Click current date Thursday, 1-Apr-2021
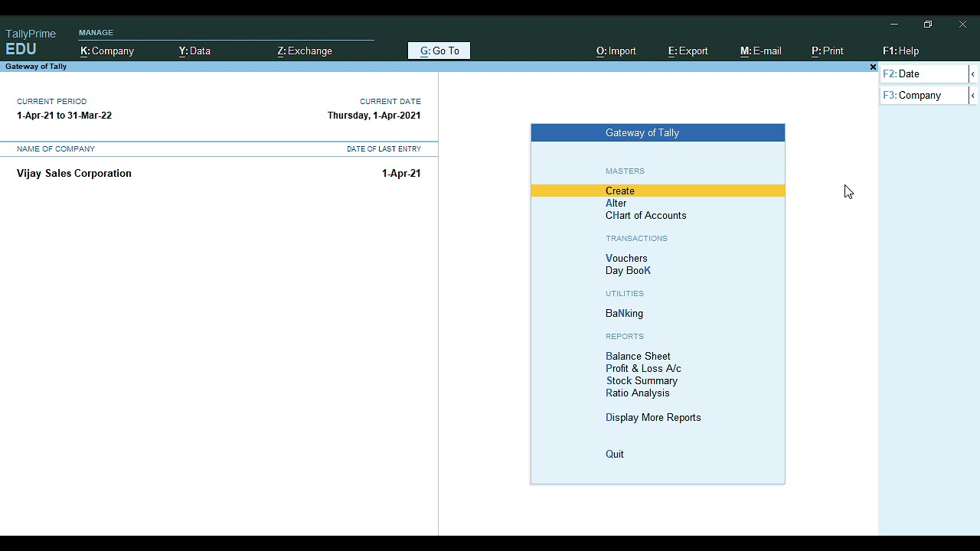Screen dimensions: 980x551 pyautogui.click(x=374, y=116)
